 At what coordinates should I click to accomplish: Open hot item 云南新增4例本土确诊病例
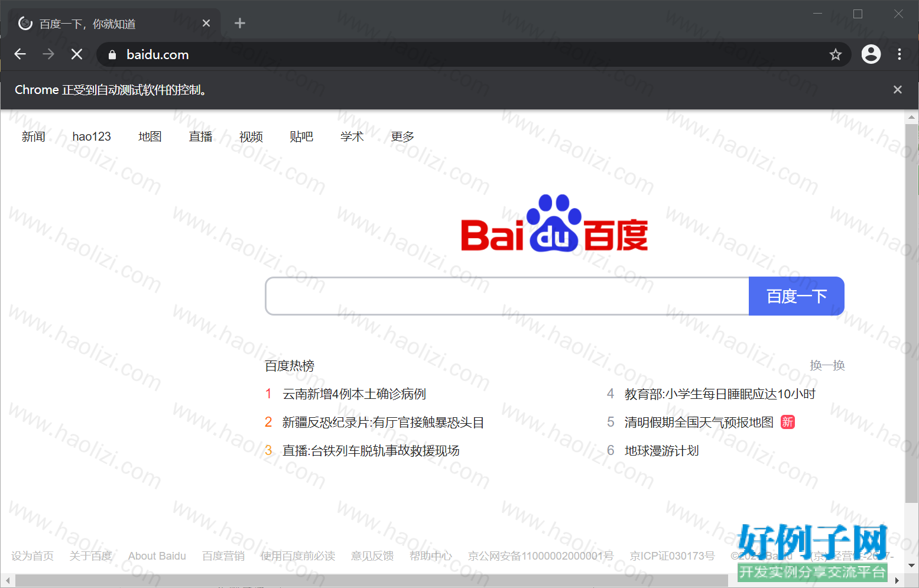pyautogui.click(x=354, y=394)
